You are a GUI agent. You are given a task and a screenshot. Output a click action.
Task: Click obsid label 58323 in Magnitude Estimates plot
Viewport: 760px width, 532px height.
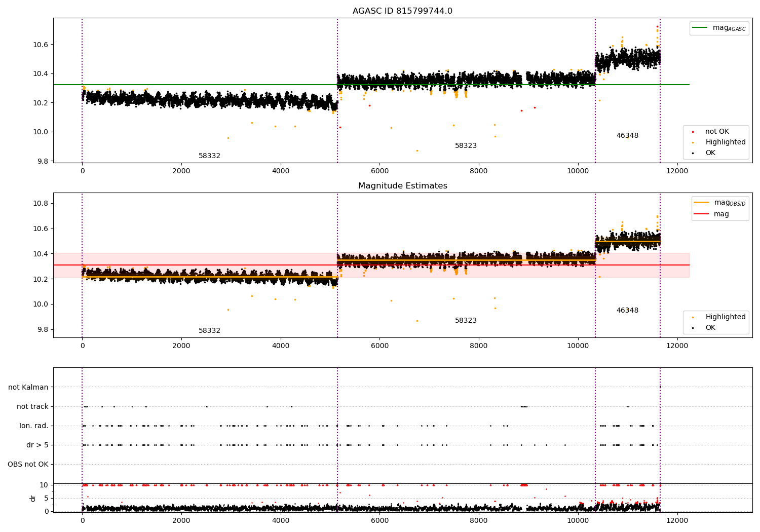(x=466, y=321)
